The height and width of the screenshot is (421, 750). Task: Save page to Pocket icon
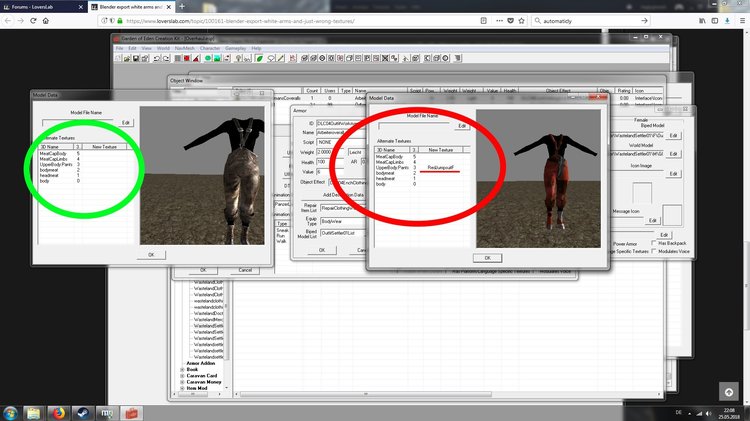[x=510, y=21]
